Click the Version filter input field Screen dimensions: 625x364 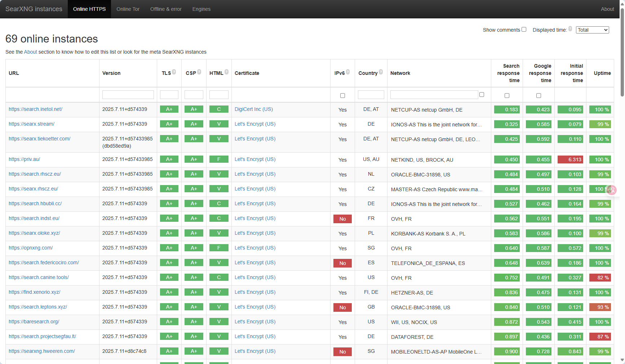click(x=128, y=95)
